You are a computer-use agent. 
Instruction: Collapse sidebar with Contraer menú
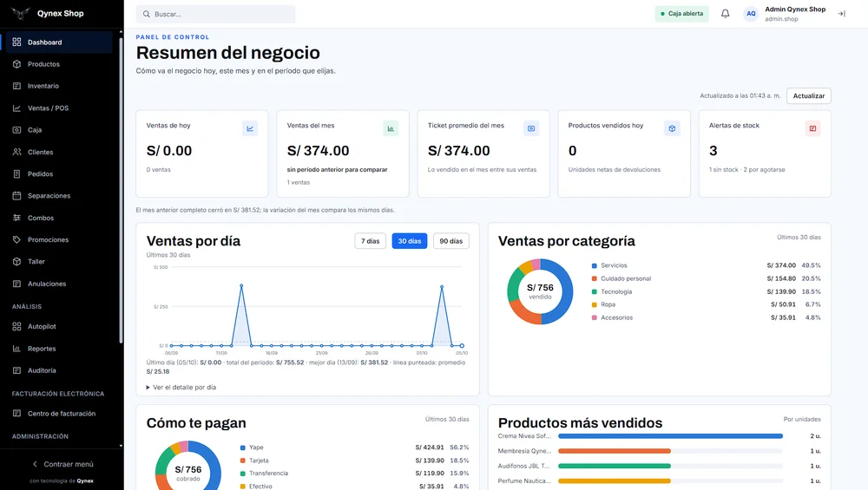point(62,464)
